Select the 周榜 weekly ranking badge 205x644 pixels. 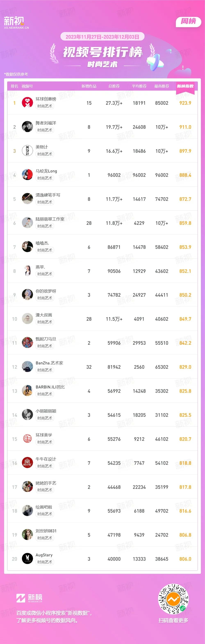[x=189, y=22]
